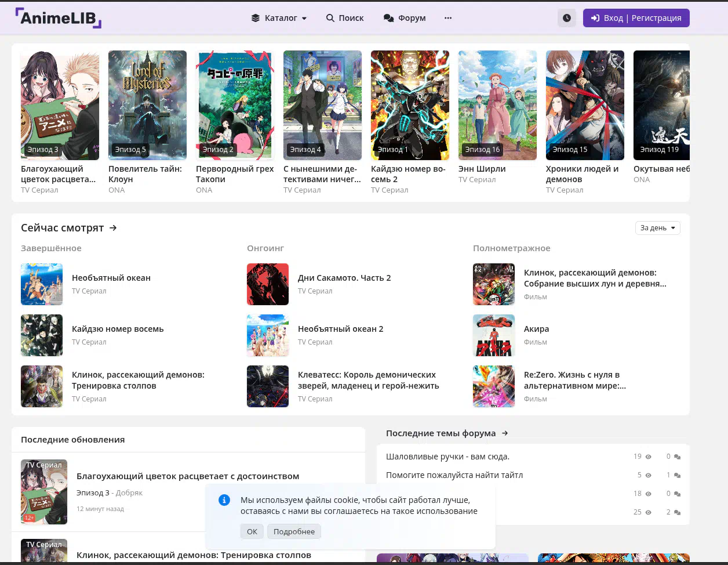This screenshot has width=728, height=565.
Task: Click Подробнее in cookie notice
Action: coord(294,531)
